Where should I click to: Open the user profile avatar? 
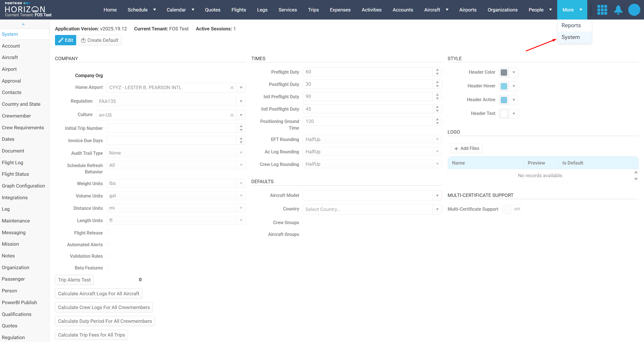634,10
